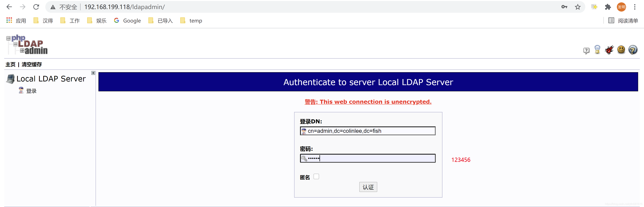Open the 工作 bookmarks folder
Screen dimensions: 644x207
(70, 20)
